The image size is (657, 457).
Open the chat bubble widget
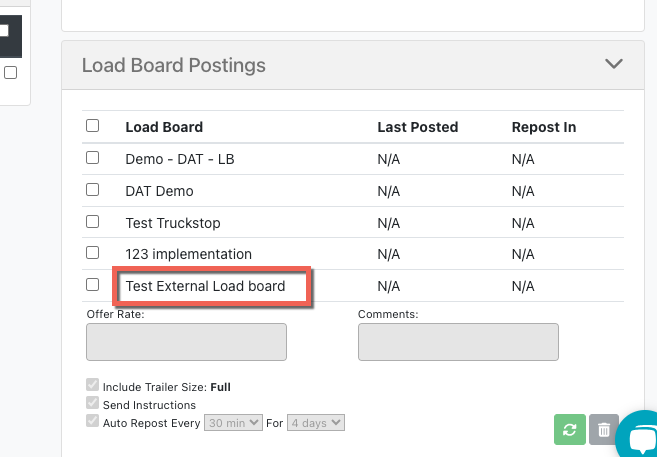639,436
